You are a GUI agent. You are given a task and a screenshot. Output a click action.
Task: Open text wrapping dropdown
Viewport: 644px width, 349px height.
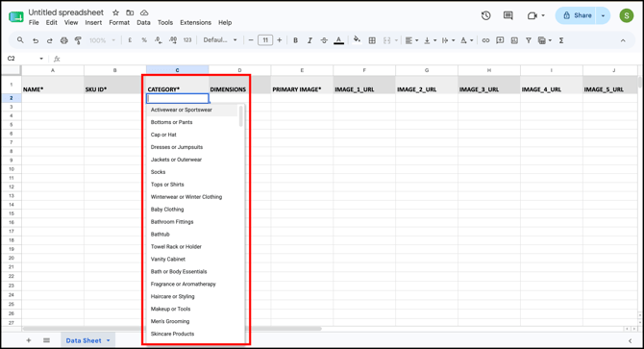tap(448, 40)
